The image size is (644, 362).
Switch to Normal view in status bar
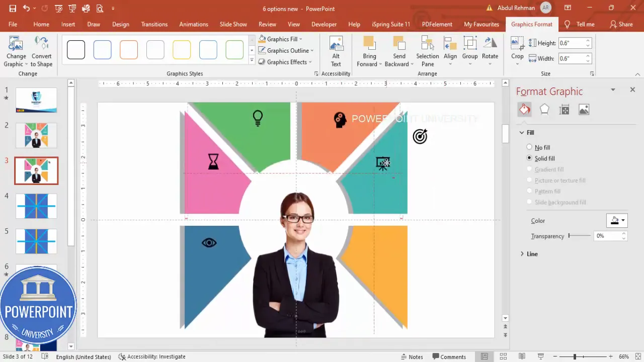tap(484, 356)
